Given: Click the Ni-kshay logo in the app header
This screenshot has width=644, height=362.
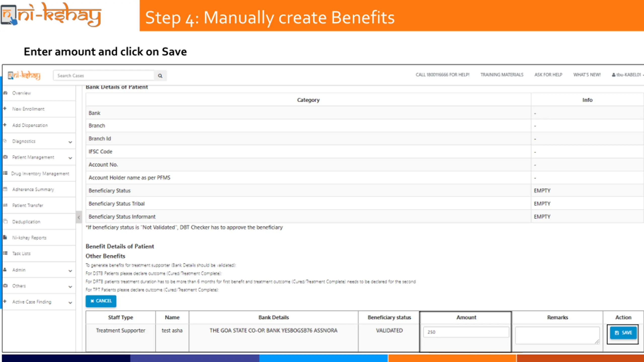Looking at the screenshot, I should pyautogui.click(x=24, y=75).
